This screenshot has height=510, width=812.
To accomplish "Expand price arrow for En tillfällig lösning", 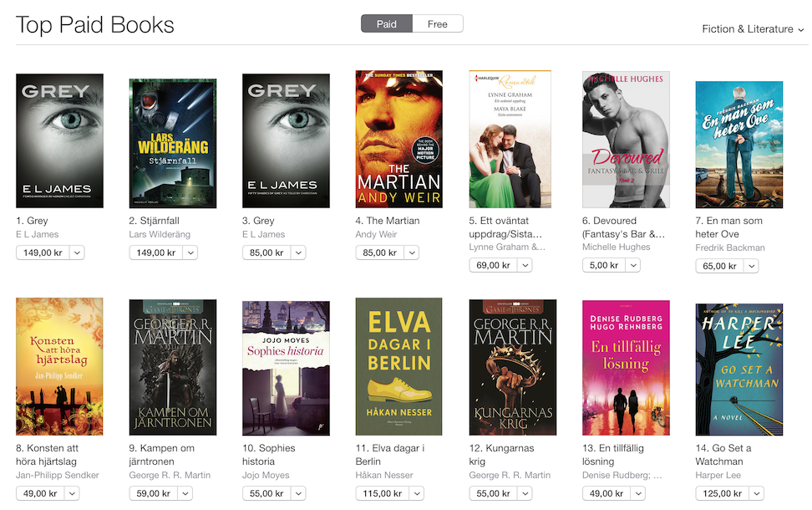I will pyautogui.click(x=638, y=493).
